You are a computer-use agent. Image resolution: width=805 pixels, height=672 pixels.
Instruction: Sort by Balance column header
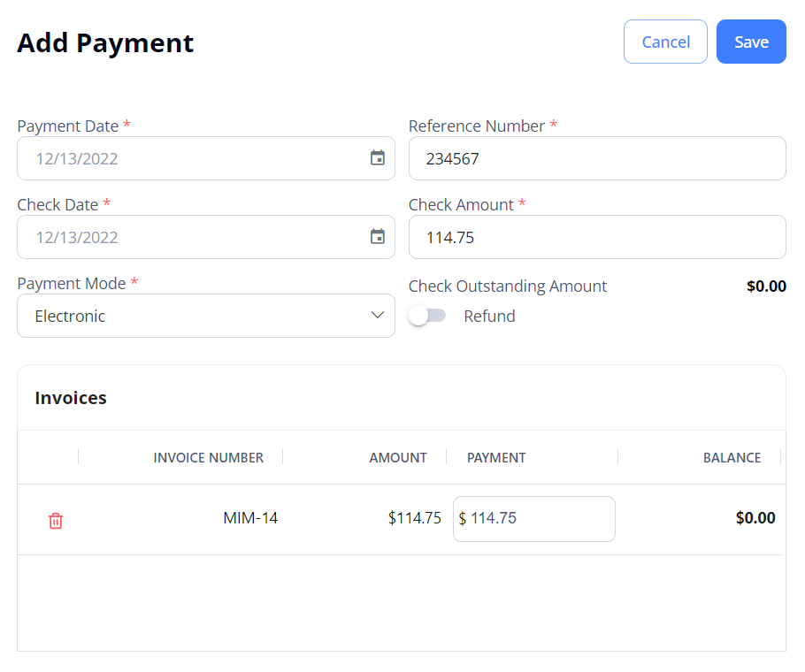point(732,457)
